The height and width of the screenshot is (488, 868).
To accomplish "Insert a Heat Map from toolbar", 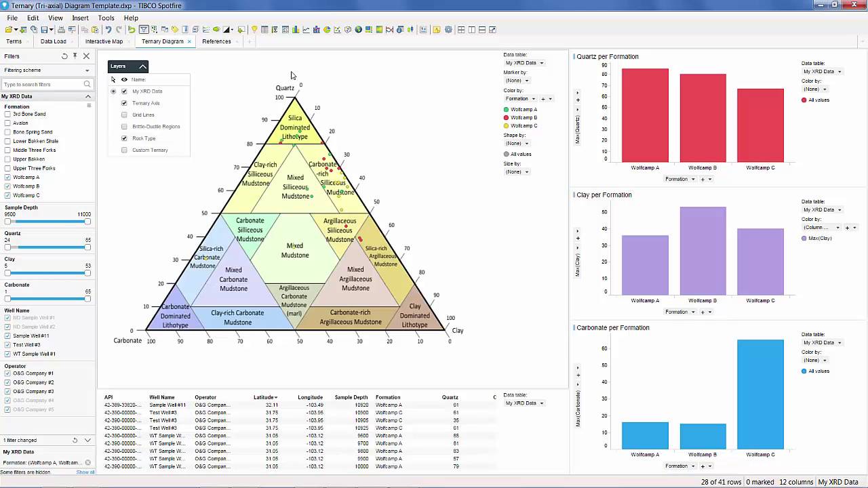I will (x=379, y=30).
